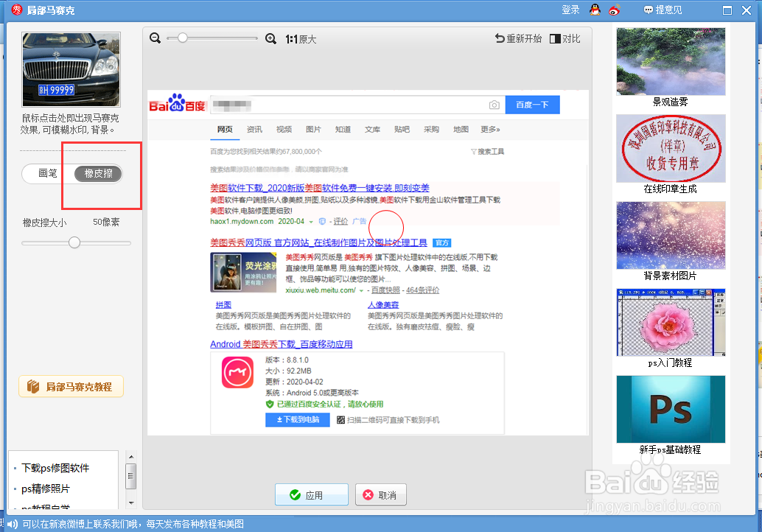Image resolution: width=762 pixels, height=532 pixels.
Task: Click the 秀 app logo icon
Action: [16, 10]
